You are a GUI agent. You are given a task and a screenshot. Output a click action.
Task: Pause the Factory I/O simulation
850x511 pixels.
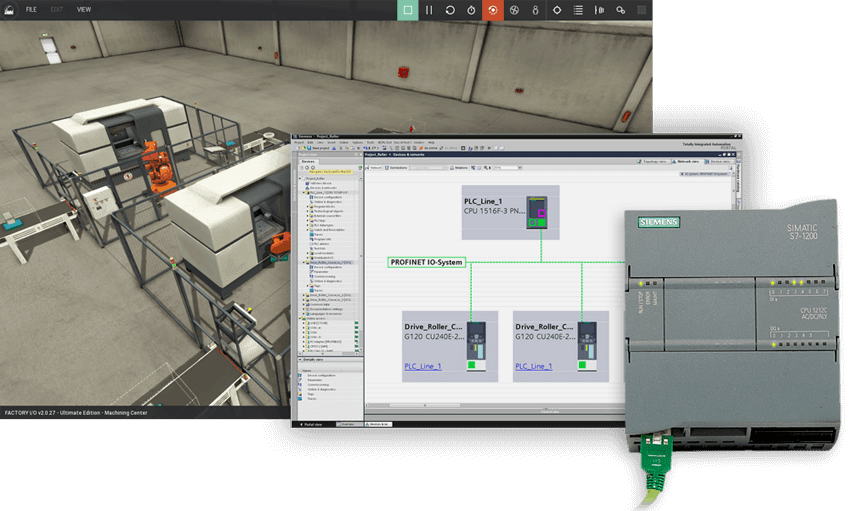point(429,10)
